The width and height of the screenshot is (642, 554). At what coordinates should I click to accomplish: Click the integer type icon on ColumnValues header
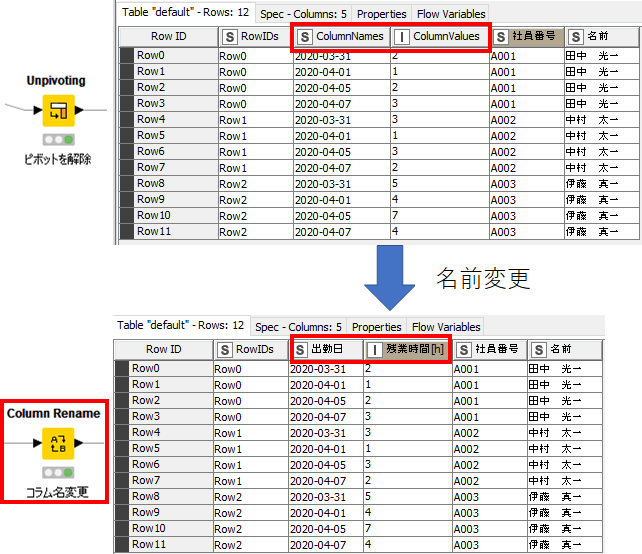402,37
